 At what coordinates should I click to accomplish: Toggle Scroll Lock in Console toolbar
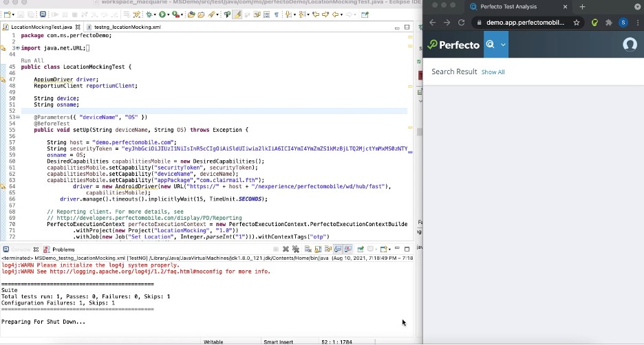(x=319, y=249)
